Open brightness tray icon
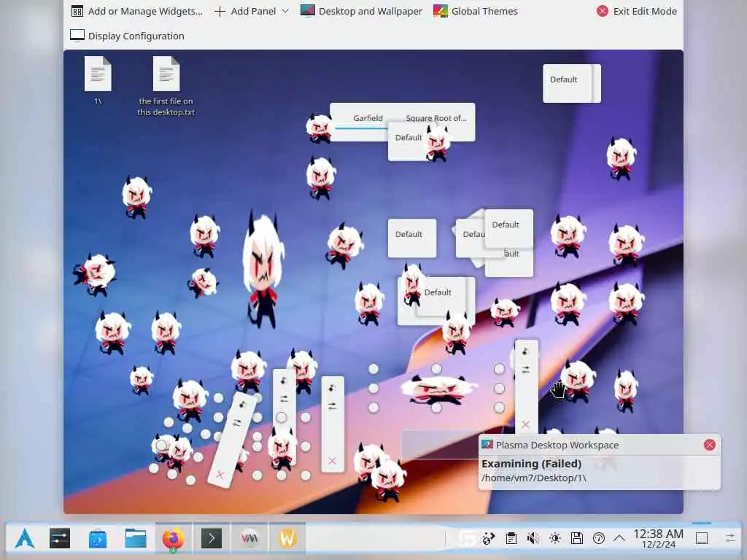 [555, 539]
